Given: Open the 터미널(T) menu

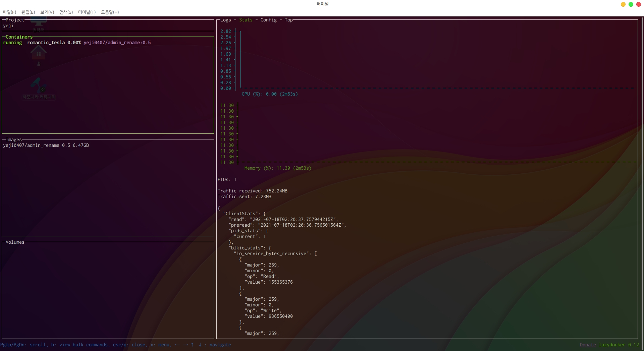Looking at the screenshot, I should coord(87,12).
